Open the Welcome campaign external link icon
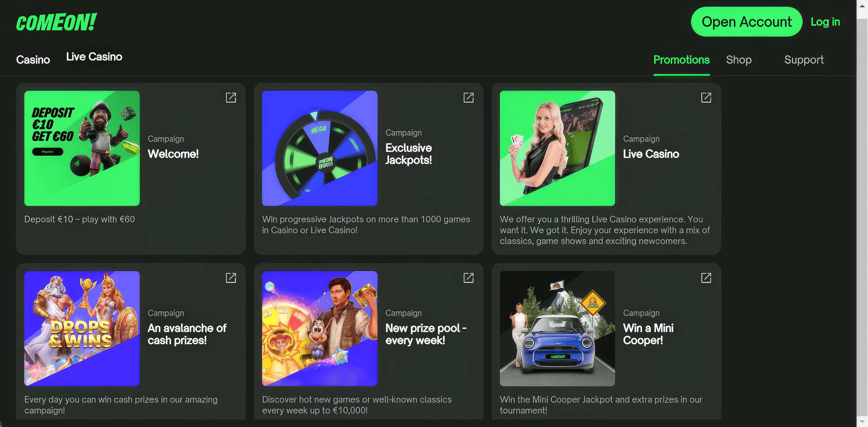This screenshot has height=427, width=868. (x=231, y=98)
